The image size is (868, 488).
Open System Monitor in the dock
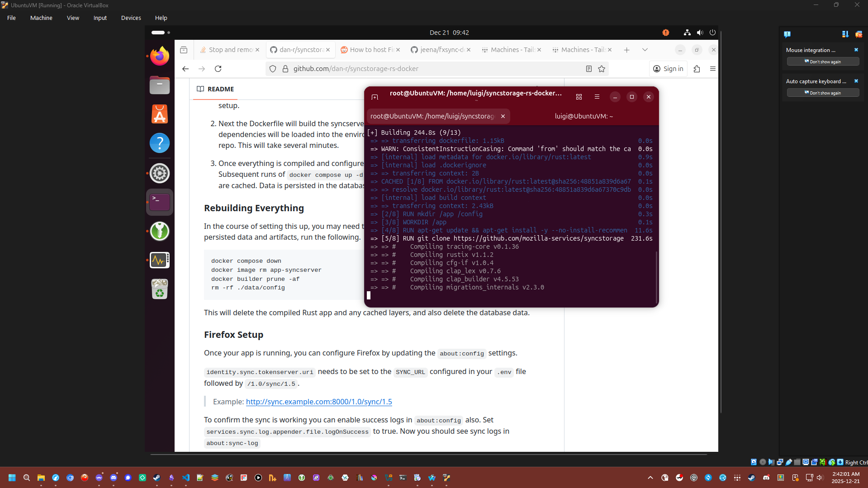tap(160, 260)
